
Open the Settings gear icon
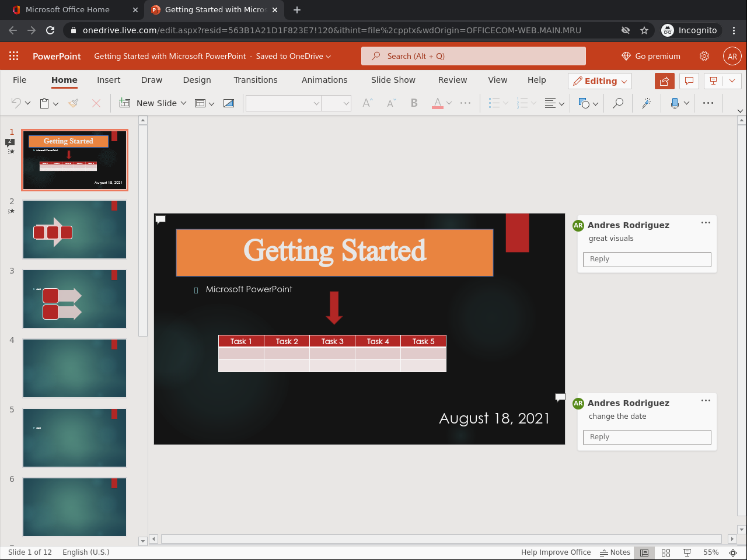click(704, 56)
